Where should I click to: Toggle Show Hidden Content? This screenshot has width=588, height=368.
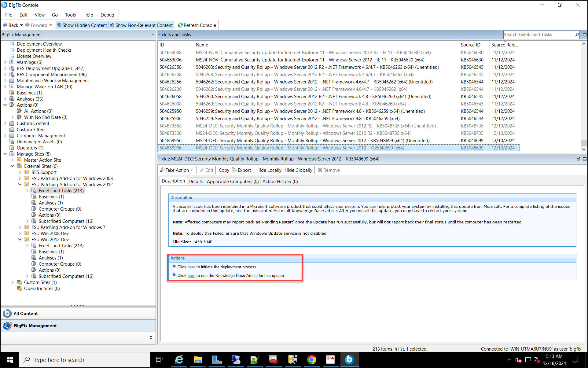82,25
